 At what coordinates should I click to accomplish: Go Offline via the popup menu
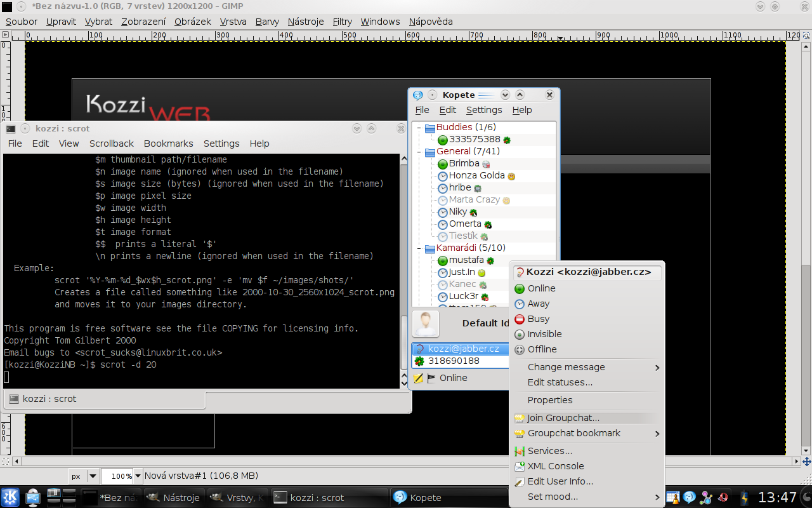coord(587,349)
